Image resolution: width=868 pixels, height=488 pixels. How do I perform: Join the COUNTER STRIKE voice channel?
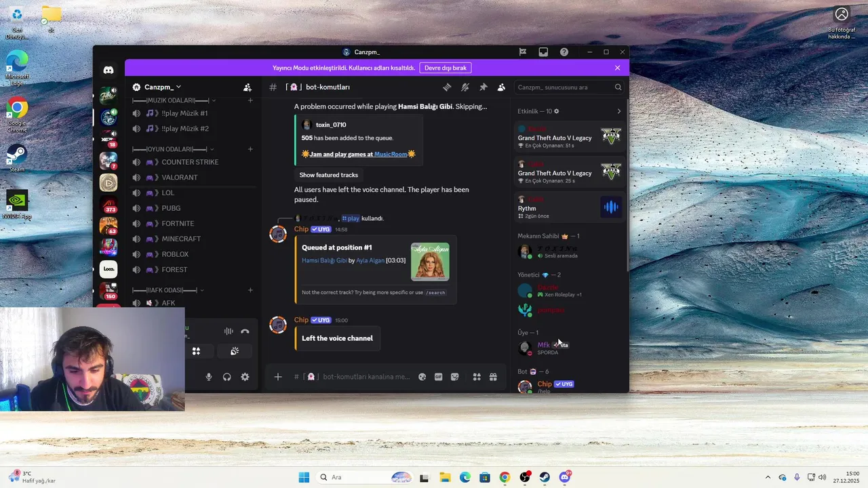[x=193, y=162]
